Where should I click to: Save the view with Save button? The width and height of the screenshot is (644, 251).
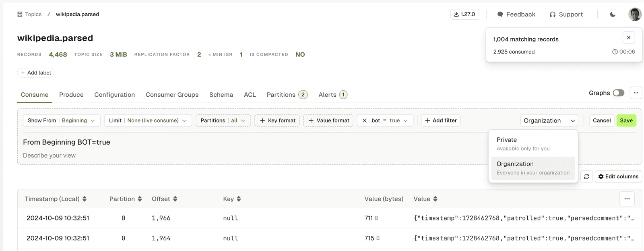tap(626, 120)
